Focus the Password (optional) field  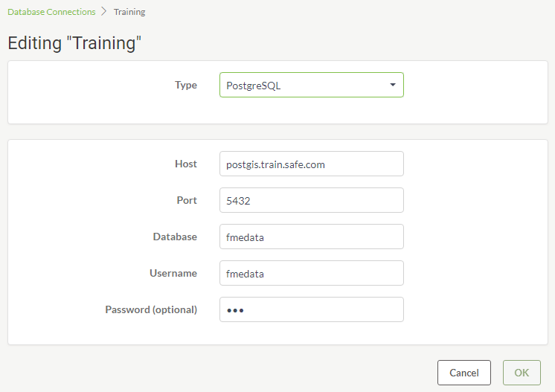click(312, 309)
